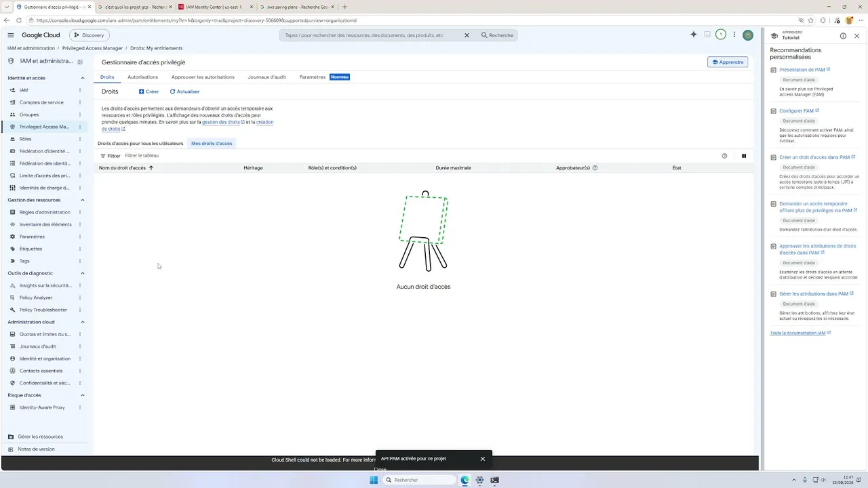The image size is (868, 488).
Task: Pin the IAM et administration sidebar header icon
Action: pyautogui.click(x=80, y=62)
